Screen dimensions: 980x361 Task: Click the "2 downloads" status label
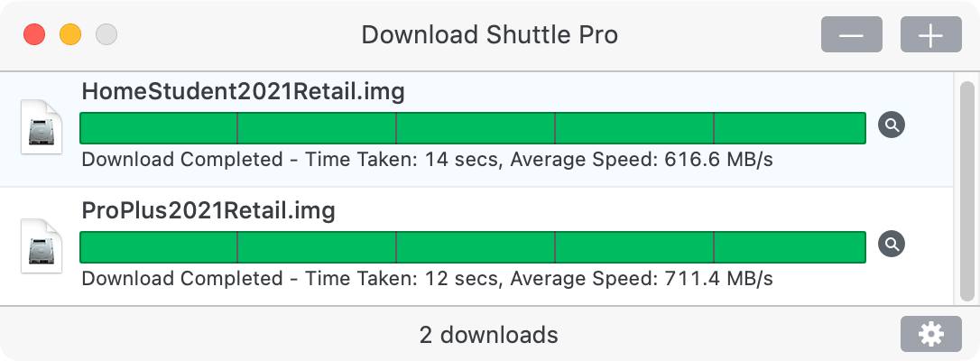pyautogui.click(x=489, y=336)
